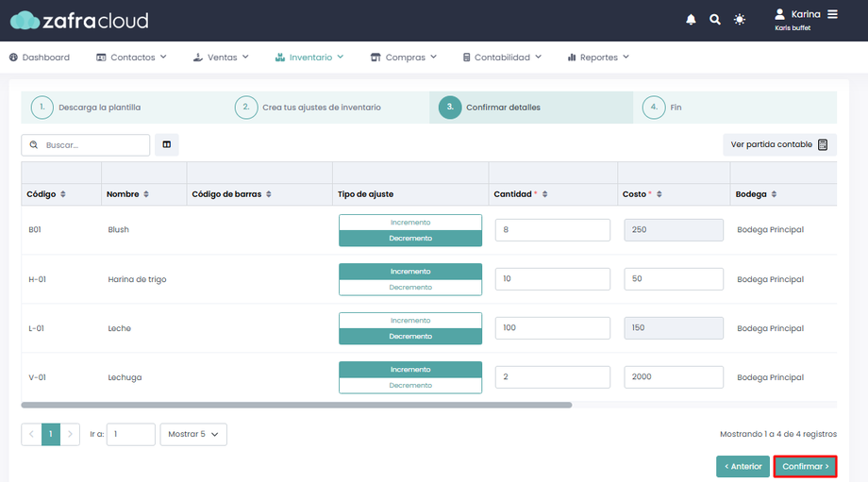Expand the Inventario menu

pos(309,58)
